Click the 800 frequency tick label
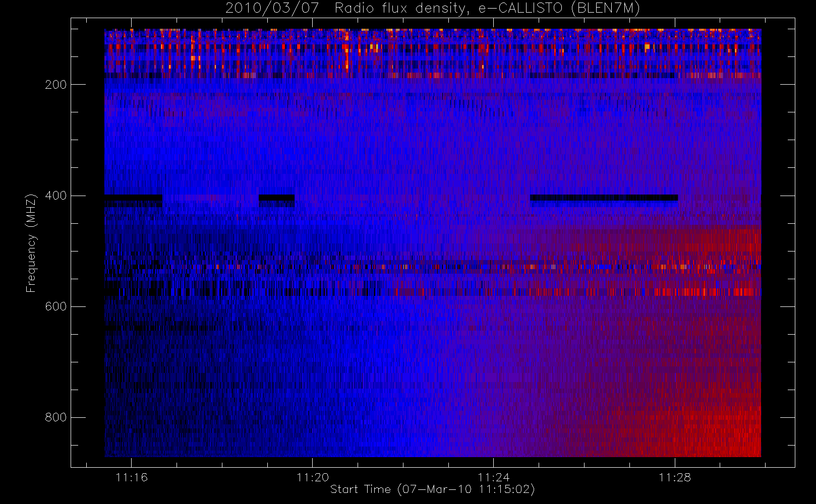Screen dimensions: 816x504 point(56,417)
